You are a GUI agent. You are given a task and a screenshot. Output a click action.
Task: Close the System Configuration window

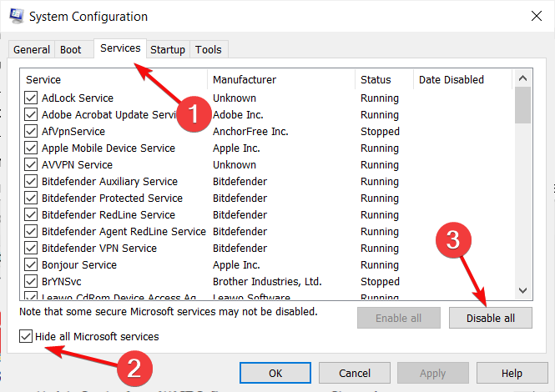coord(534,16)
